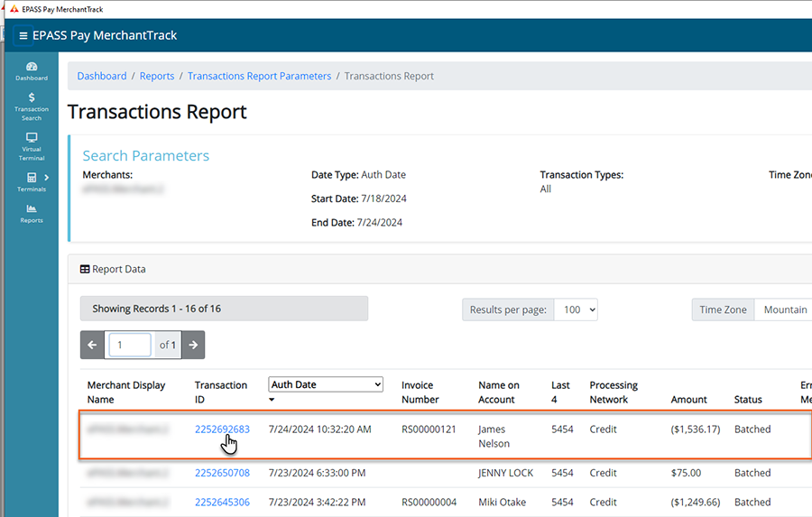Open Dashboard from the sidebar
The width and height of the screenshot is (812, 517).
[32, 71]
